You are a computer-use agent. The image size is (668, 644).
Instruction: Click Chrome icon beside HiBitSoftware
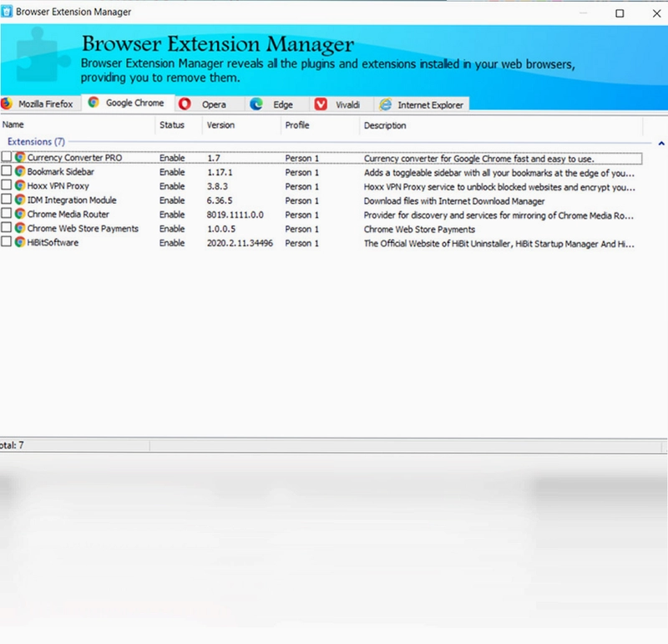click(x=19, y=242)
